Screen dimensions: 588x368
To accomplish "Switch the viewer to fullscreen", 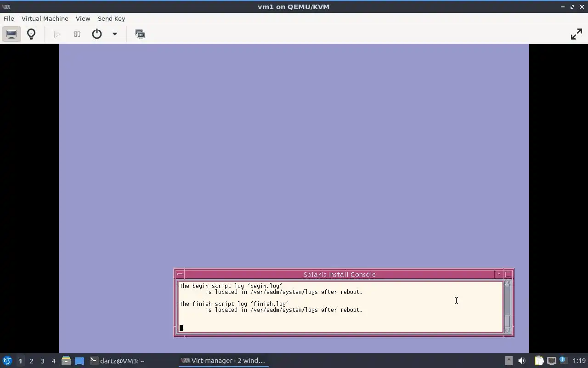I will [x=576, y=34].
